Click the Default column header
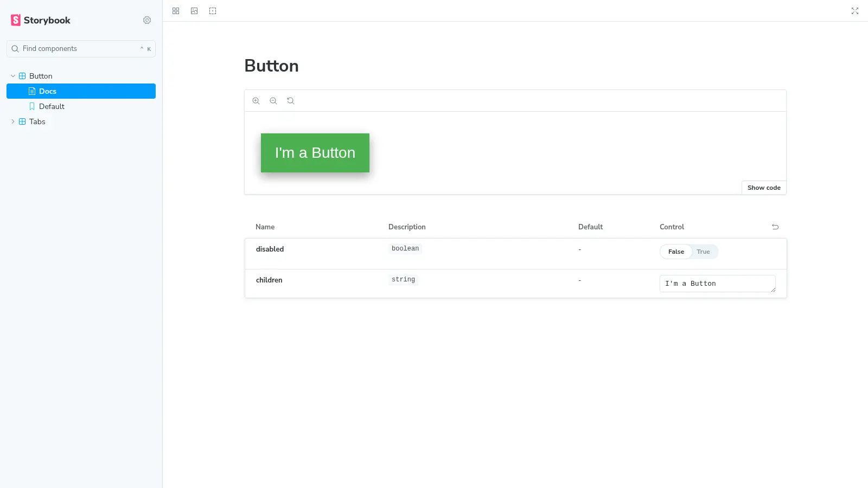The image size is (868, 488). [590, 227]
